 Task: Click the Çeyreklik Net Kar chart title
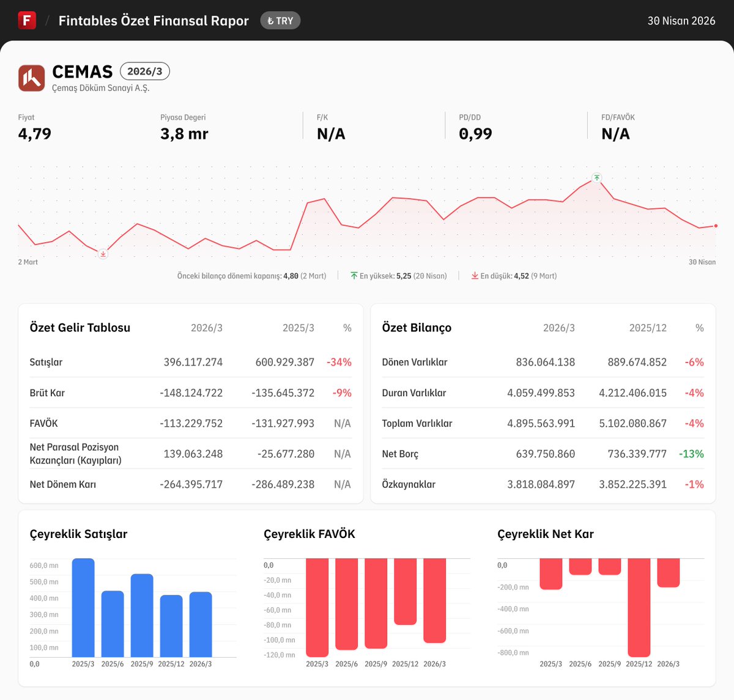click(546, 534)
